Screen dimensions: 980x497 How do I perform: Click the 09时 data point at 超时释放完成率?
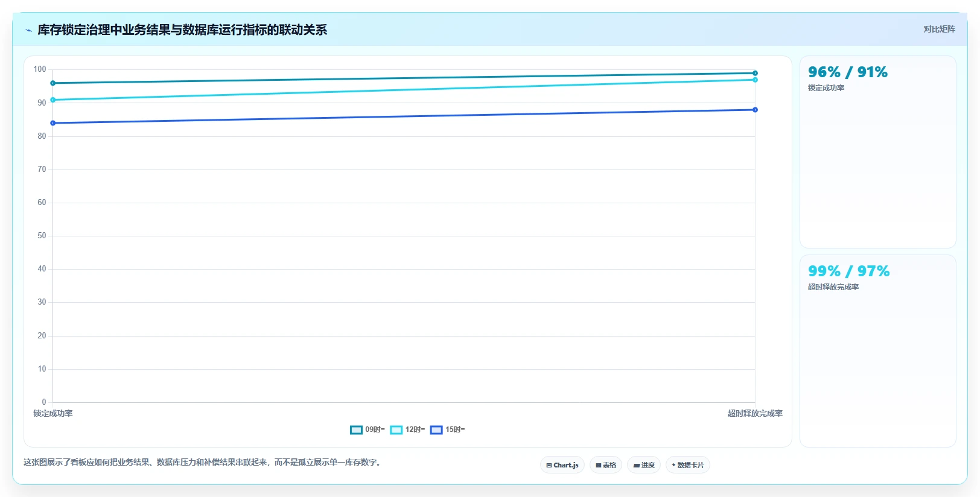click(x=755, y=74)
